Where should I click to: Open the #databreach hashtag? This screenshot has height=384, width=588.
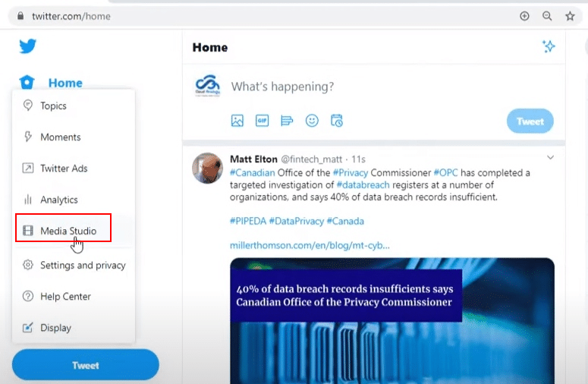363,185
